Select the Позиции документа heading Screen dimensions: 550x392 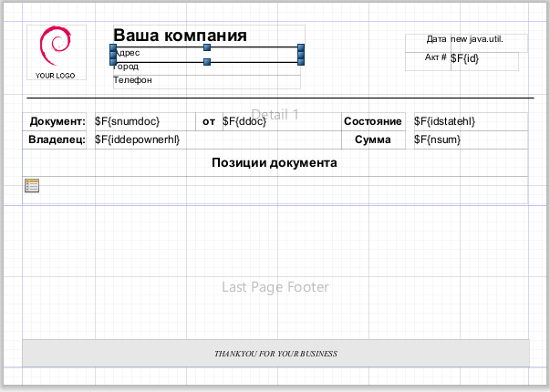(x=275, y=163)
